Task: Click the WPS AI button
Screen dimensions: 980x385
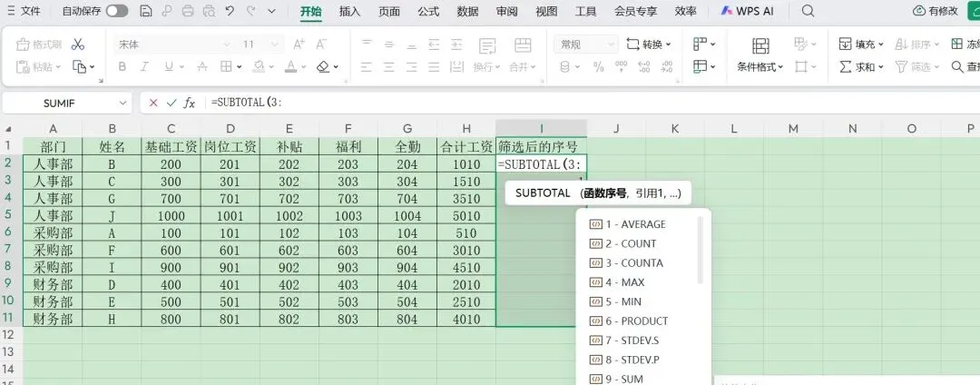Action: coord(747,11)
